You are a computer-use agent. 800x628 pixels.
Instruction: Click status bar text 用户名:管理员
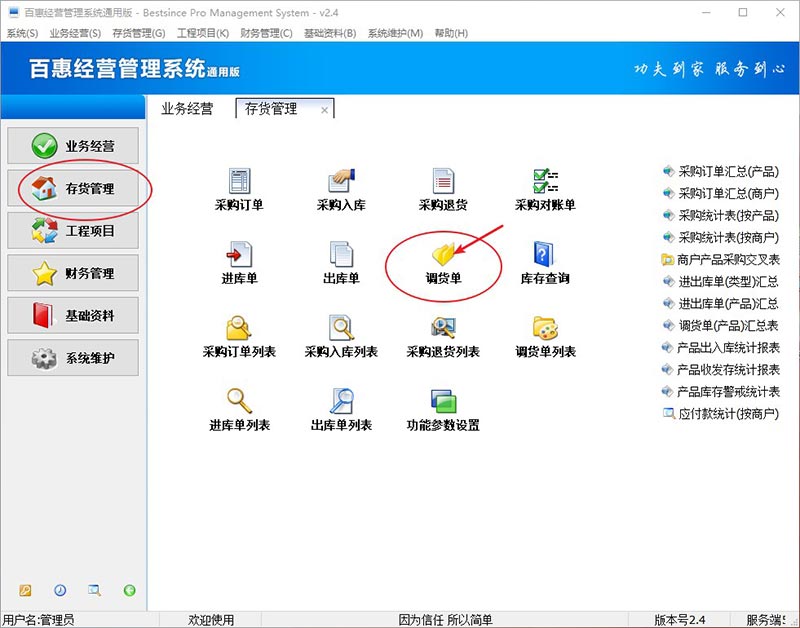coord(39,620)
